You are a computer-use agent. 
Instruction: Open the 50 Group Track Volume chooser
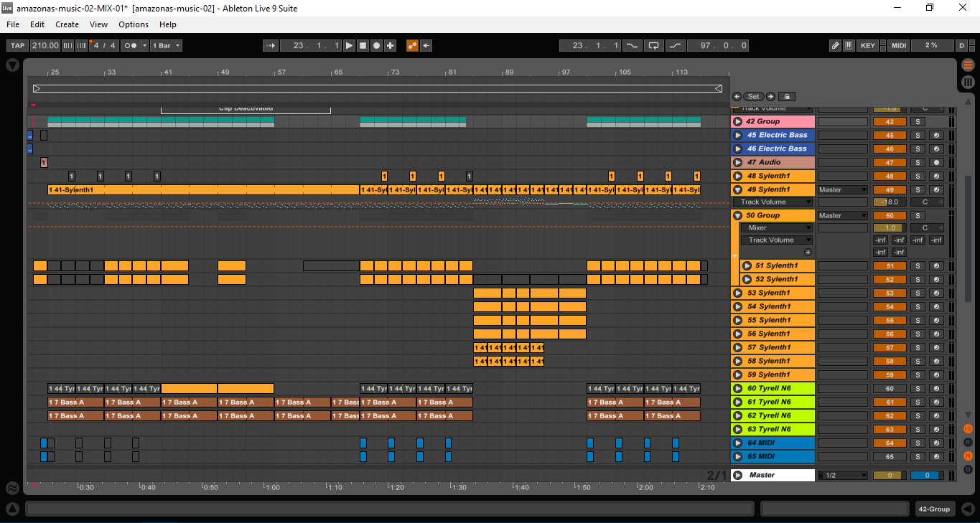777,240
